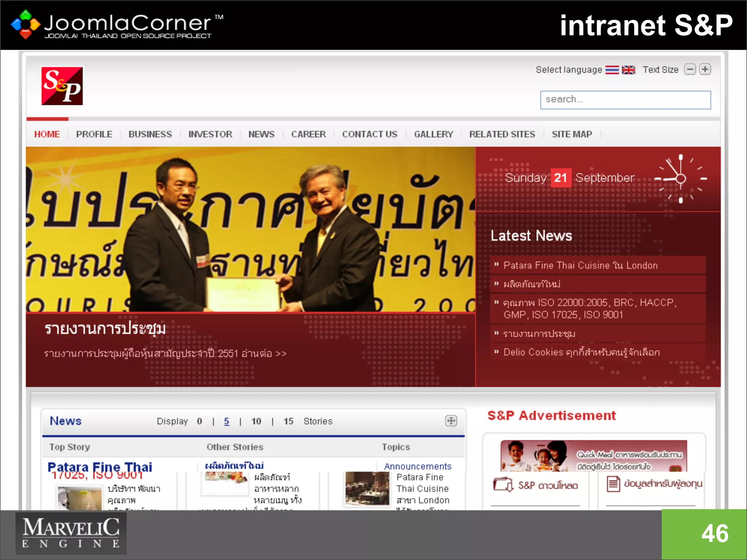The image size is (747, 560).
Task: Click inside the search field
Action: (x=626, y=100)
